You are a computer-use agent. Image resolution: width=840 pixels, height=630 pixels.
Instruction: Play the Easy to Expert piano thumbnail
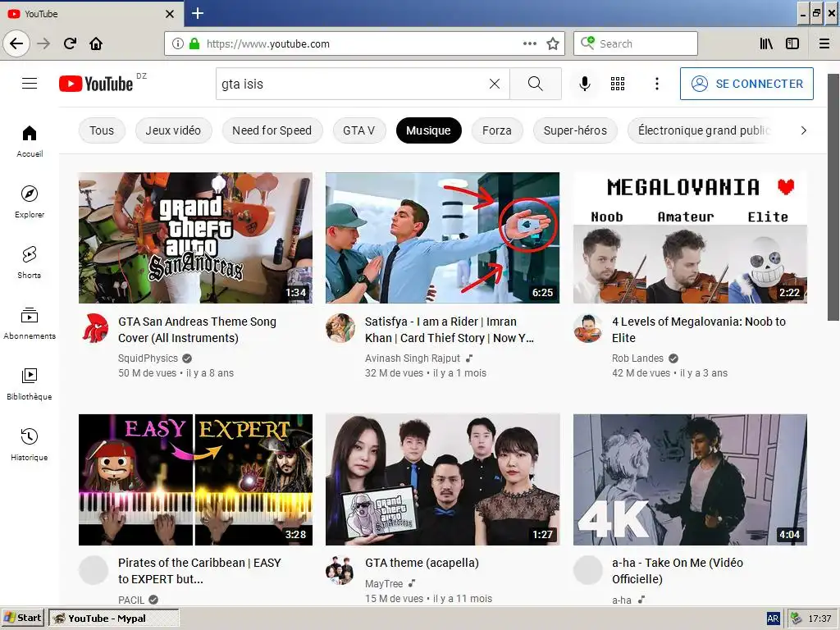[195, 479]
